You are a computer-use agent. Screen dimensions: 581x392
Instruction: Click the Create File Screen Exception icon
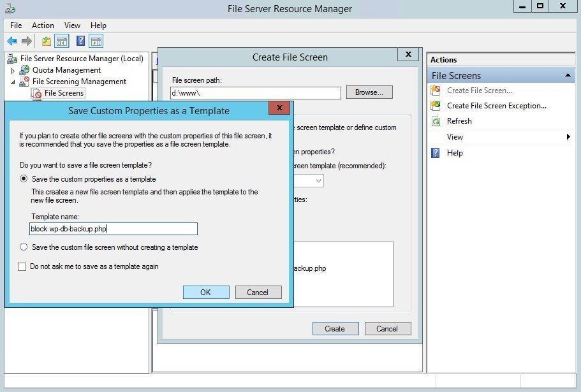(x=436, y=106)
